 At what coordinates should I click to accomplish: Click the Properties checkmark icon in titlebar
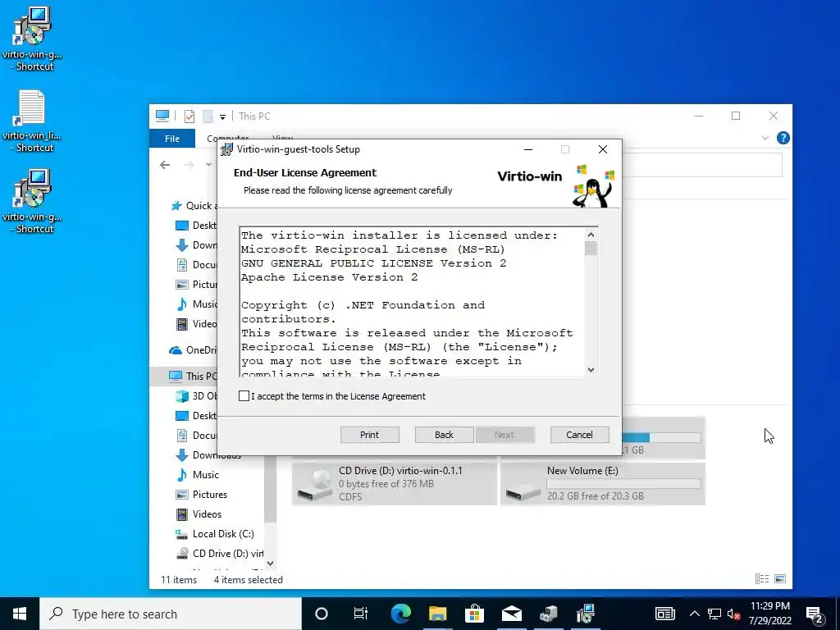tap(189, 116)
